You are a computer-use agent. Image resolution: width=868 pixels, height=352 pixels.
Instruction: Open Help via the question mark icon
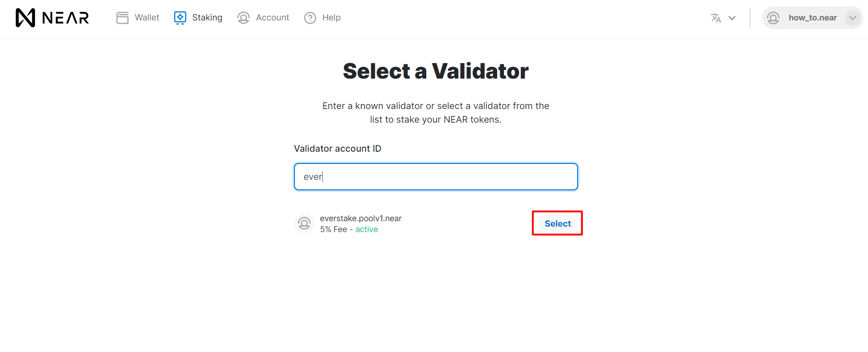pos(309,17)
